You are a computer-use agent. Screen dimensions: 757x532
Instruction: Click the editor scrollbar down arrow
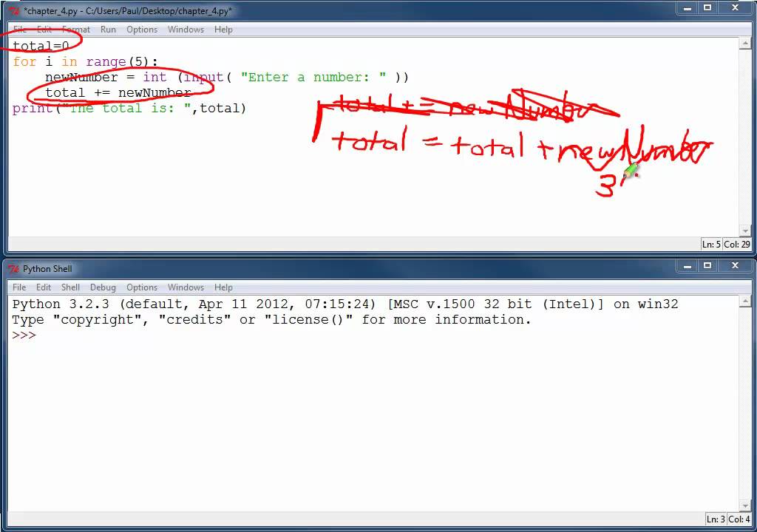745,231
